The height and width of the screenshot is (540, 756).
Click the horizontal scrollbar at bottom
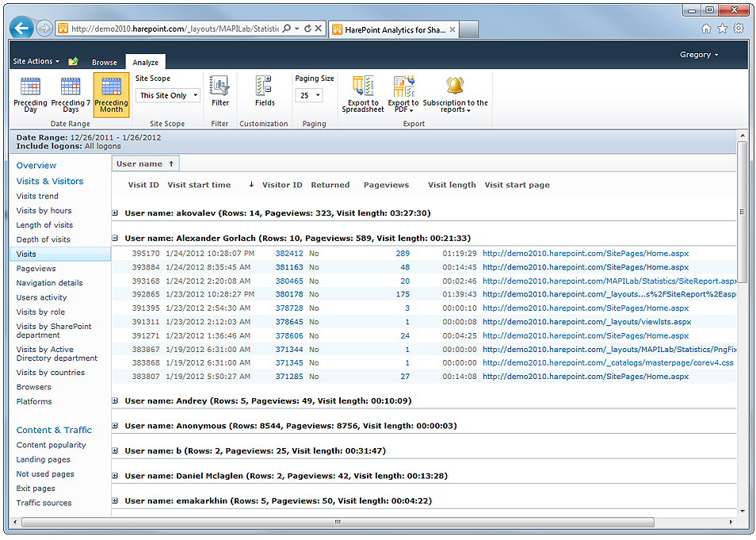[338, 522]
